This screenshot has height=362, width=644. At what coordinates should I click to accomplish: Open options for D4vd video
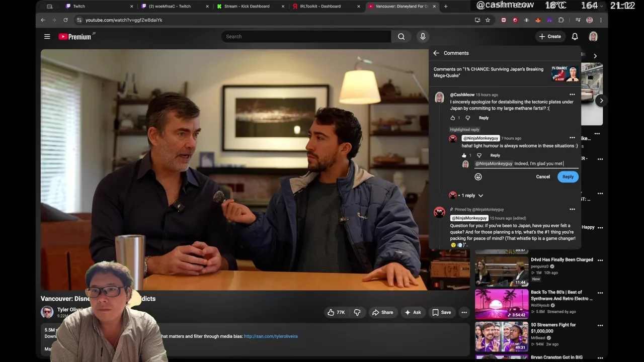(600, 260)
